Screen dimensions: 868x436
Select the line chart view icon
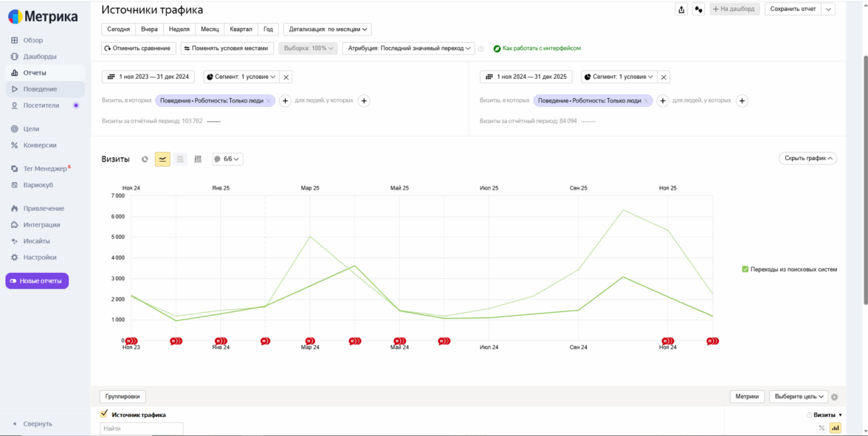pyautogui.click(x=162, y=159)
